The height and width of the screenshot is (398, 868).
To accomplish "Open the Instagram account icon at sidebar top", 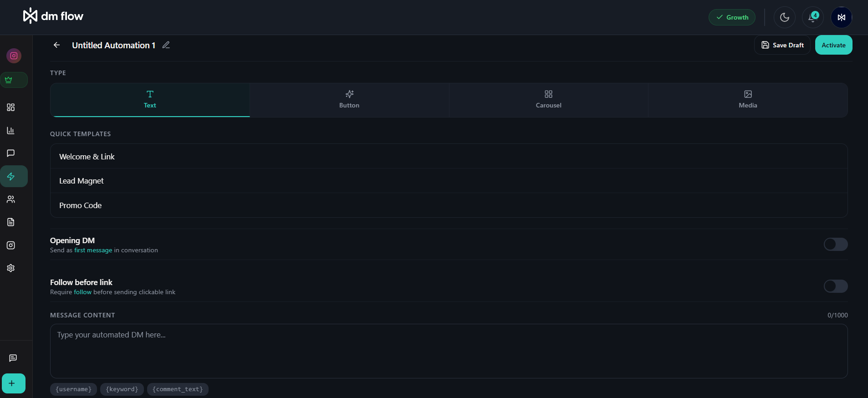I will pos(13,56).
